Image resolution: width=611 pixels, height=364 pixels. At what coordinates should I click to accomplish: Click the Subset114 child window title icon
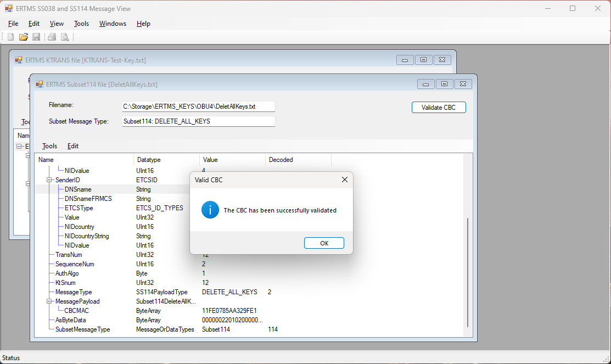(x=40, y=84)
